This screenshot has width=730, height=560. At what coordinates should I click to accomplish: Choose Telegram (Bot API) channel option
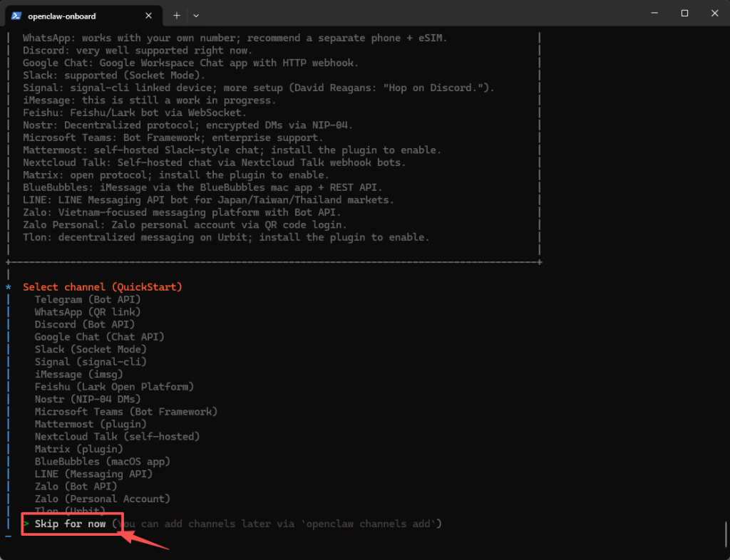(88, 299)
